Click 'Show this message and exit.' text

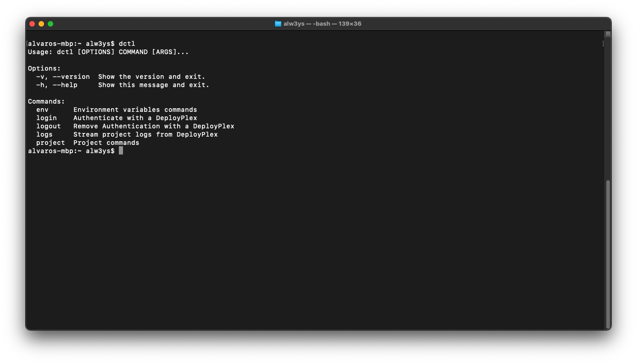pos(154,85)
